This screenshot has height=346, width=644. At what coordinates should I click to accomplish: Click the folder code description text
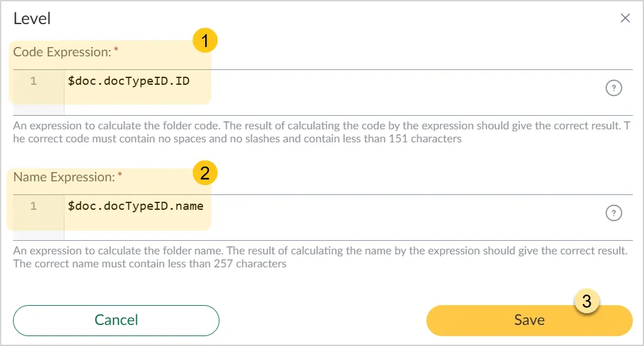point(322,132)
